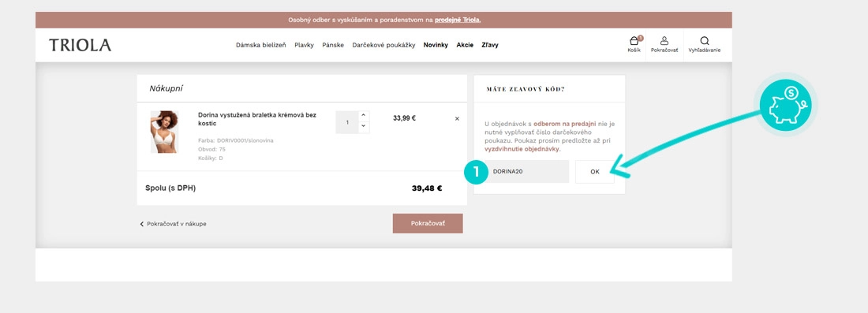Open the Zľavy menu item

[490, 46]
